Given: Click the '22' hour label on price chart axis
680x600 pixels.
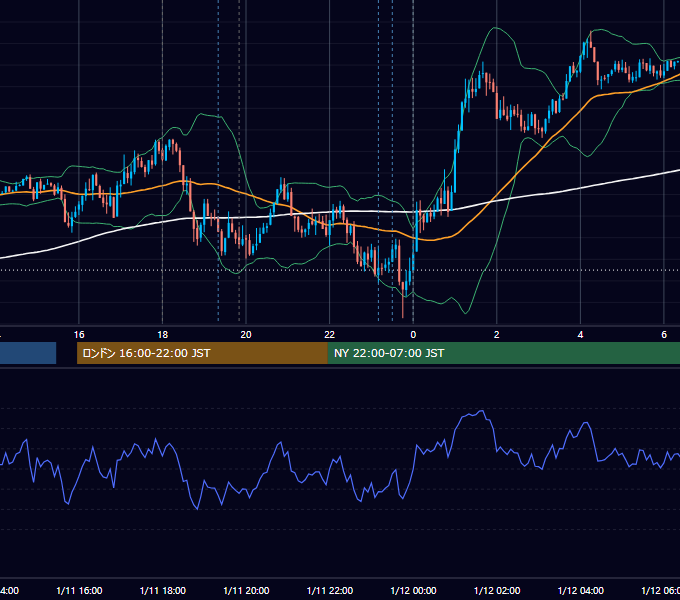Looking at the screenshot, I should (330, 334).
